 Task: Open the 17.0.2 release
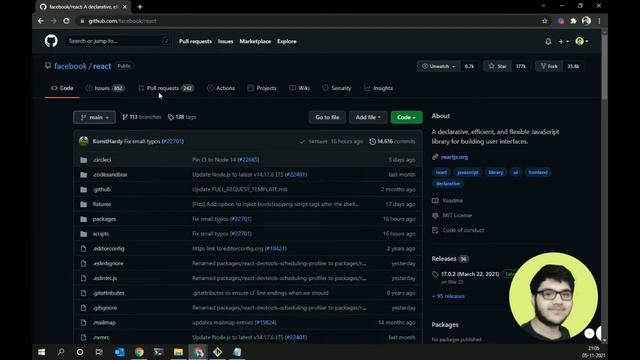(470, 274)
